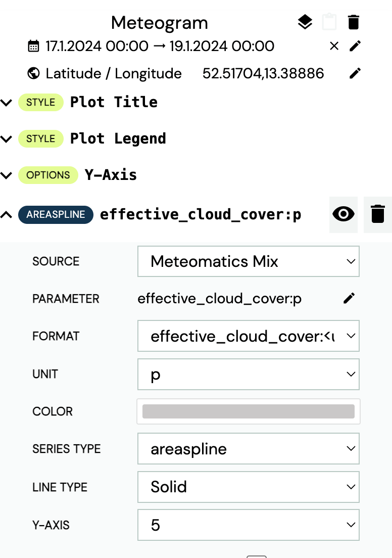This screenshot has width=392, height=558.
Task: Open the Source dropdown Meteomatics Mix
Action: (x=248, y=261)
